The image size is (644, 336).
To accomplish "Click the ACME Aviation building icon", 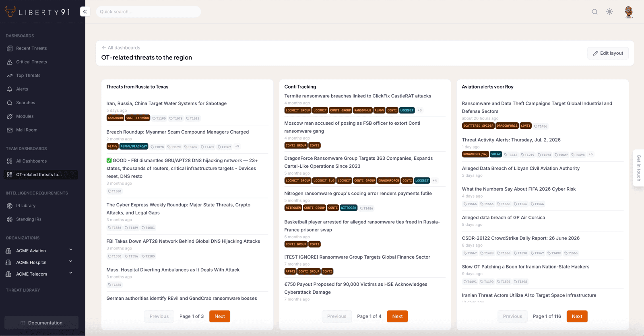I will pos(8,251).
